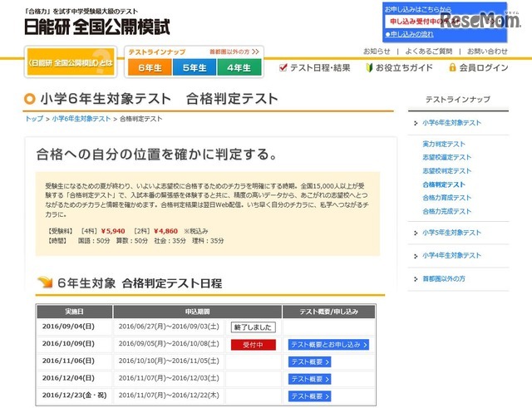532x408 pixels.
Task: Open お知らせ link
Action: pyautogui.click(x=377, y=52)
